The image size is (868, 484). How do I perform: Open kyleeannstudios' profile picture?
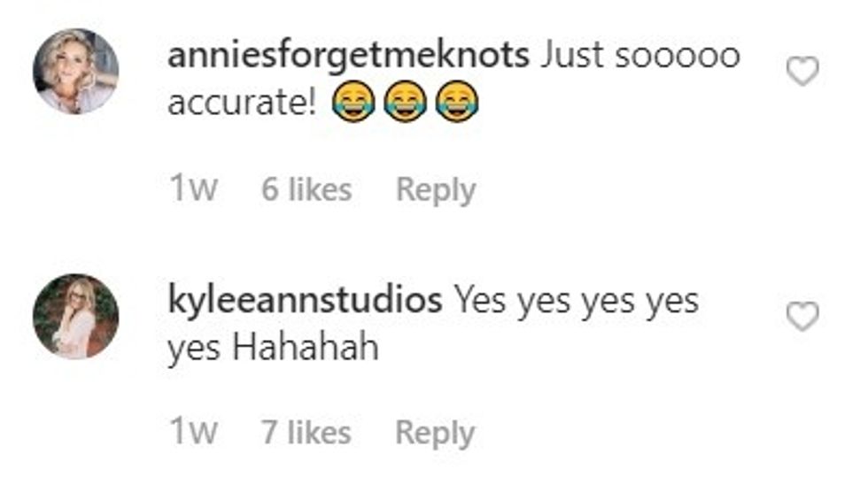(75, 316)
